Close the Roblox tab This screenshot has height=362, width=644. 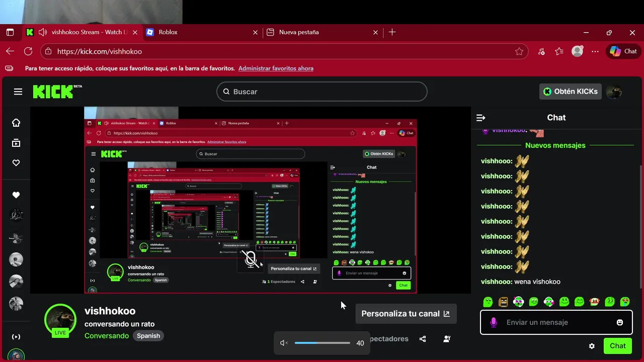pyautogui.click(x=255, y=32)
